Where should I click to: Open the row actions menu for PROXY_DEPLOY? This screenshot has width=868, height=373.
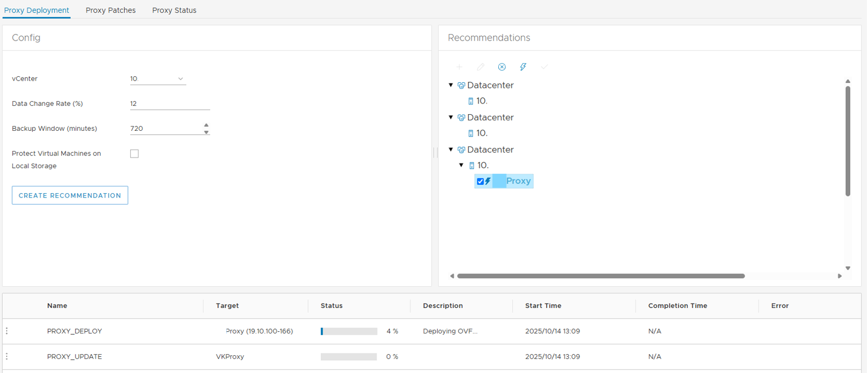coord(7,331)
